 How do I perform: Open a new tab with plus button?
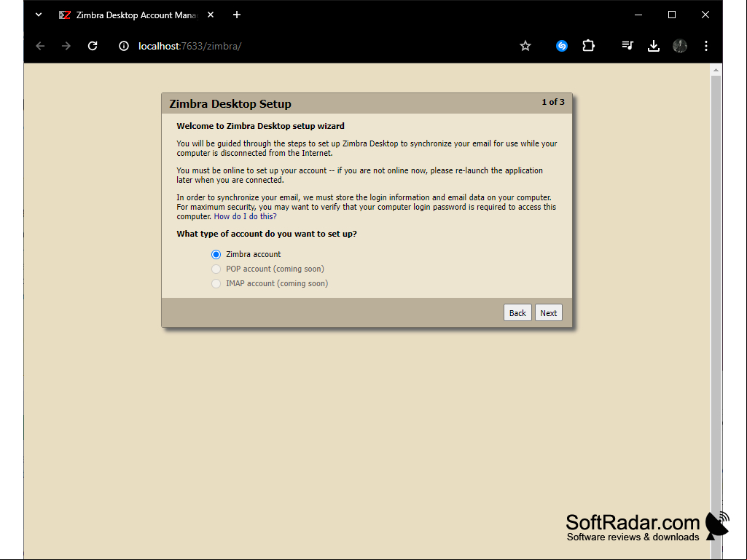click(x=237, y=15)
